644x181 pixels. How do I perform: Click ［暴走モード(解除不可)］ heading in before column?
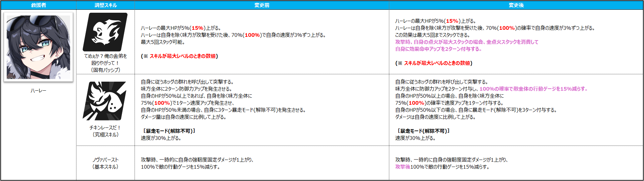pyautogui.click(x=169, y=131)
